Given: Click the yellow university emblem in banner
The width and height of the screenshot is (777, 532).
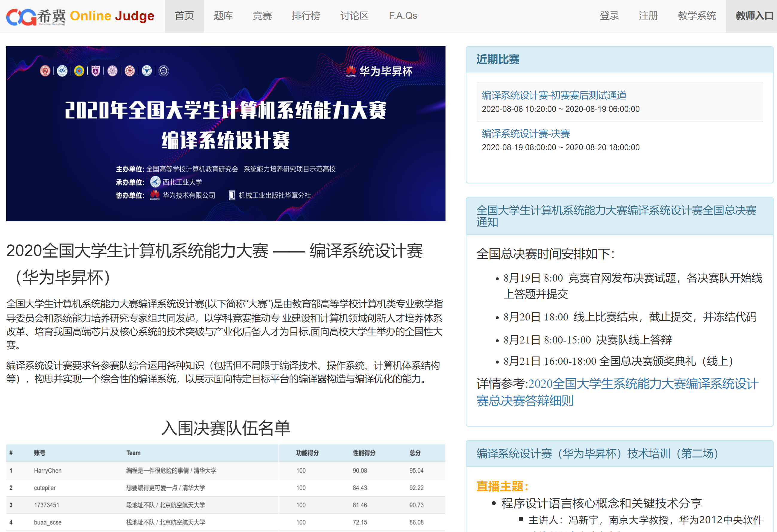Looking at the screenshot, I should pyautogui.click(x=79, y=71).
